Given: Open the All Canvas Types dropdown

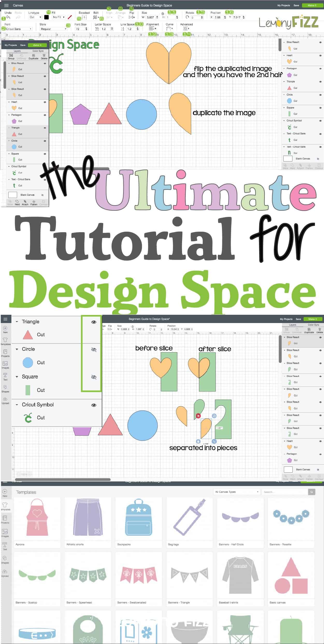Looking at the screenshot, I should point(237,492).
